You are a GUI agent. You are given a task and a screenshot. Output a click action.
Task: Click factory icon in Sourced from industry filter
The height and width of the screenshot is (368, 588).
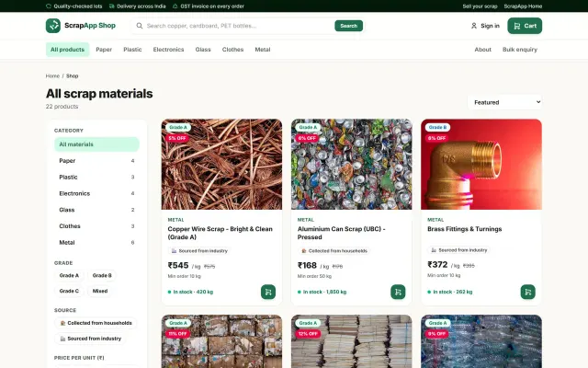(x=63, y=339)
